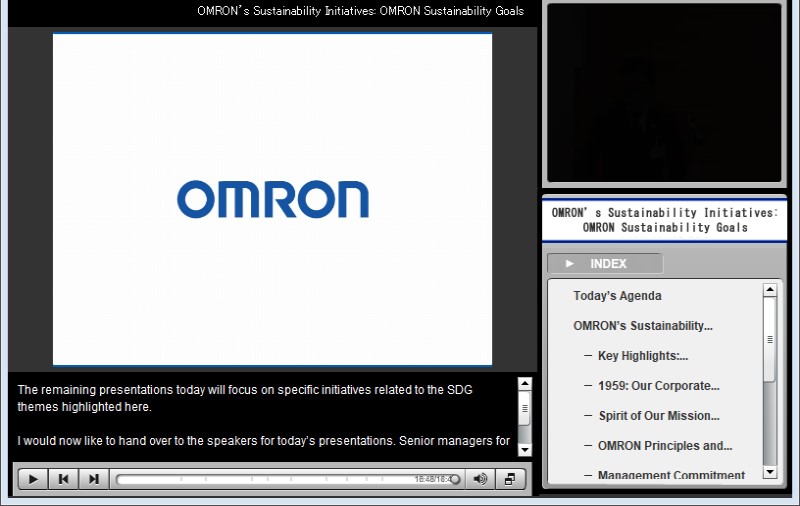The width and height of the screenshot is (800, 506).
Task: Play the presentation video
Action: pos(33,479)
